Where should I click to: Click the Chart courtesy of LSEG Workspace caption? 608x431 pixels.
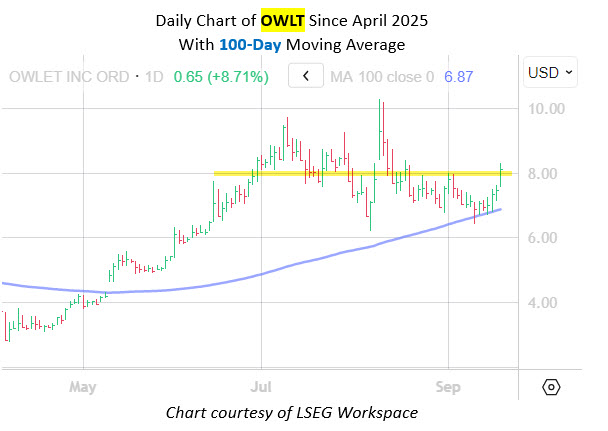[292, 412]
